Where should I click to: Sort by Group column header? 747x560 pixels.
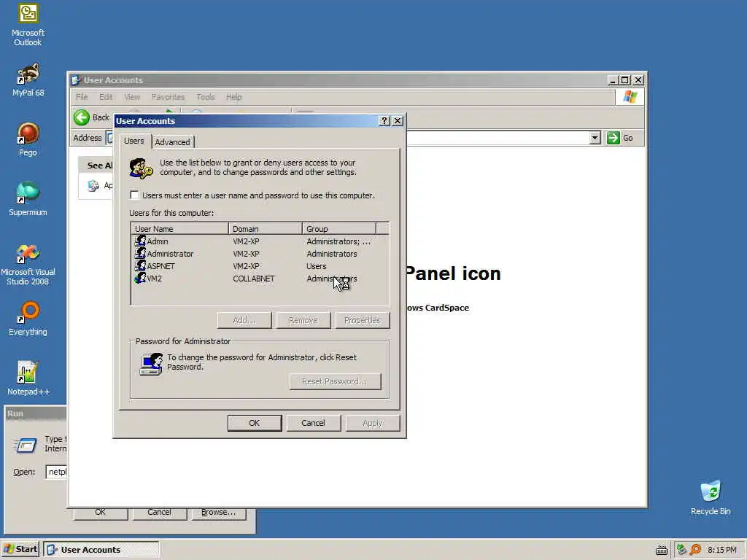click(x=338, y=228)
